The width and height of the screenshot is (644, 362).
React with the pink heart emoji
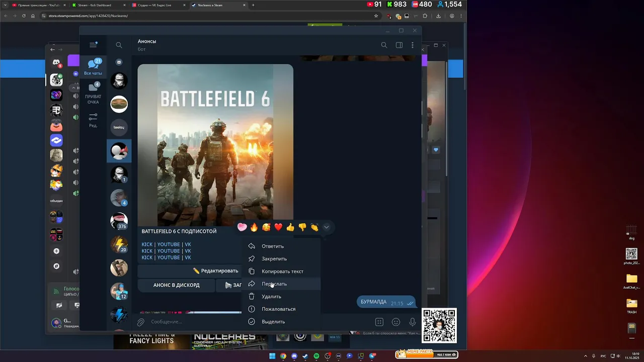point(242,227)
